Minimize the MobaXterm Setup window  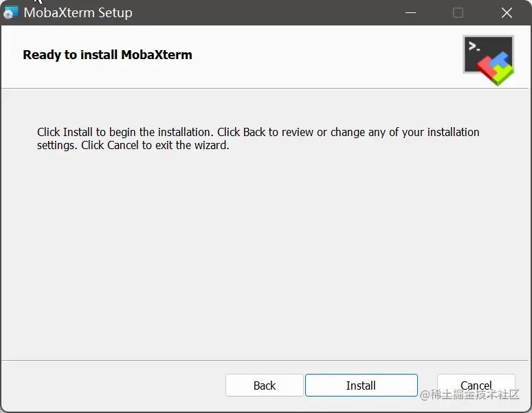coord(410,13)
